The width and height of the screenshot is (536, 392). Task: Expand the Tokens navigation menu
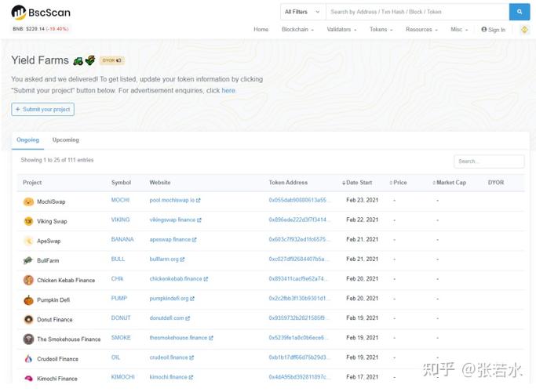pos(381,30)
